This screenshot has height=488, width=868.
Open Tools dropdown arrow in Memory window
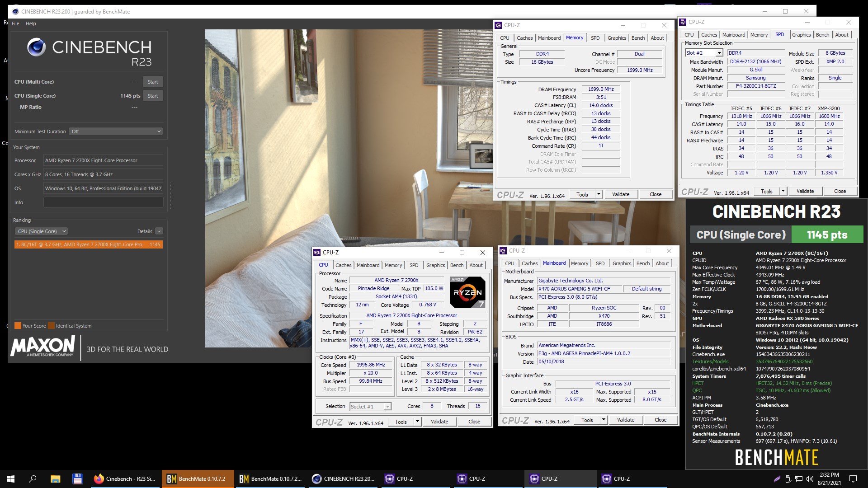[599, 194]
